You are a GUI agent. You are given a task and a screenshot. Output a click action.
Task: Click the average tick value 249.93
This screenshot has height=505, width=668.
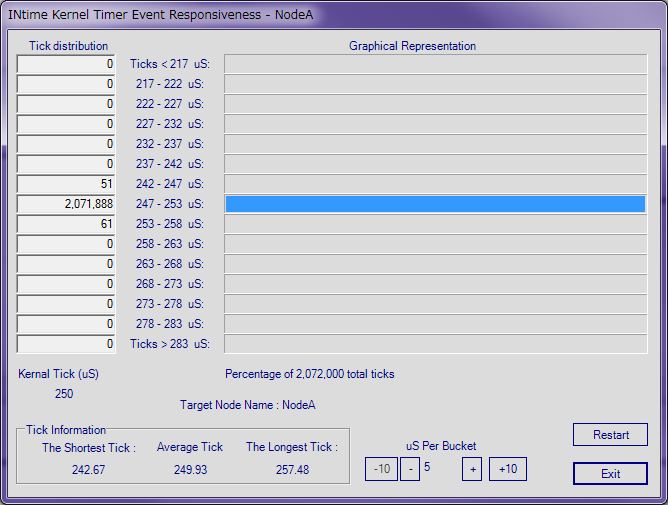[190, 470]
